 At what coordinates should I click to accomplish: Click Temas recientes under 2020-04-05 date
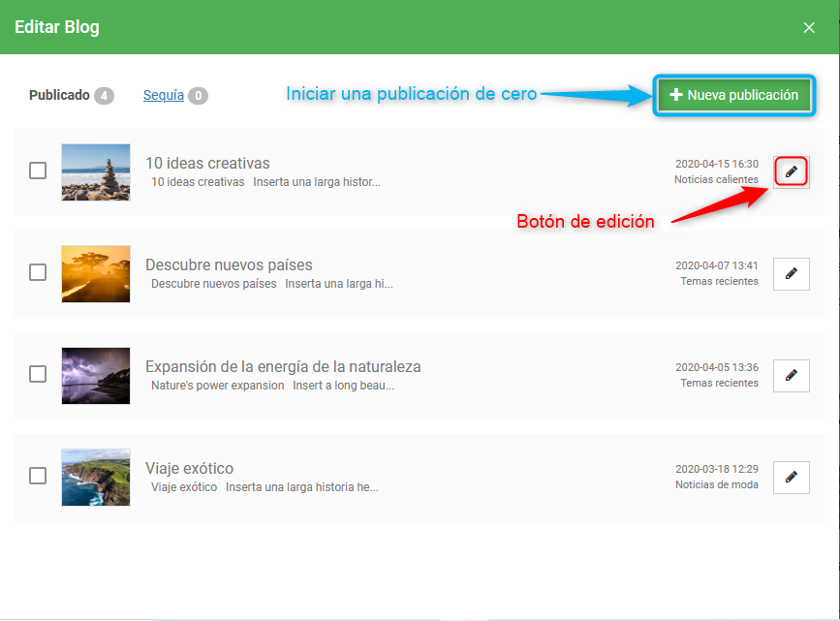[x=720, y=383]
